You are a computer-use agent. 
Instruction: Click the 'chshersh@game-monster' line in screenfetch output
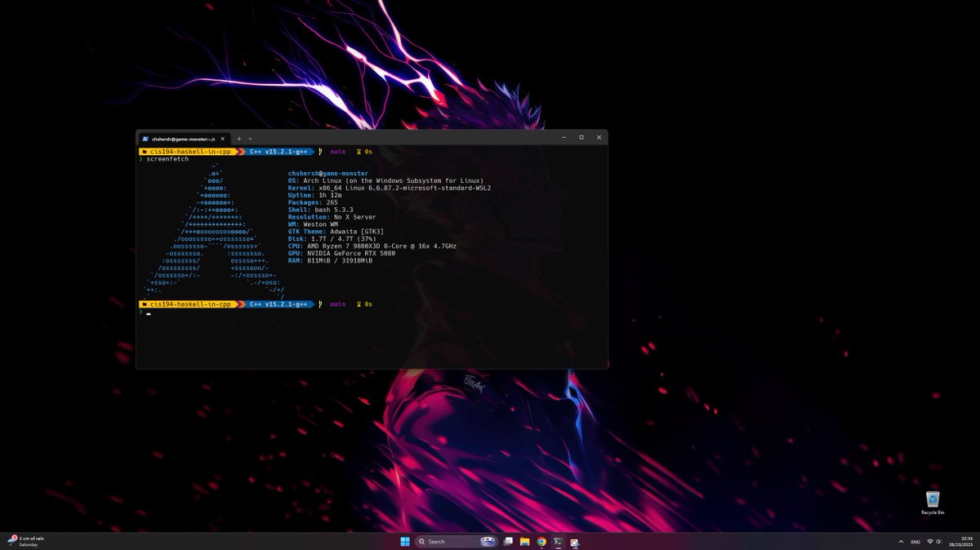(x=328, y=174)
